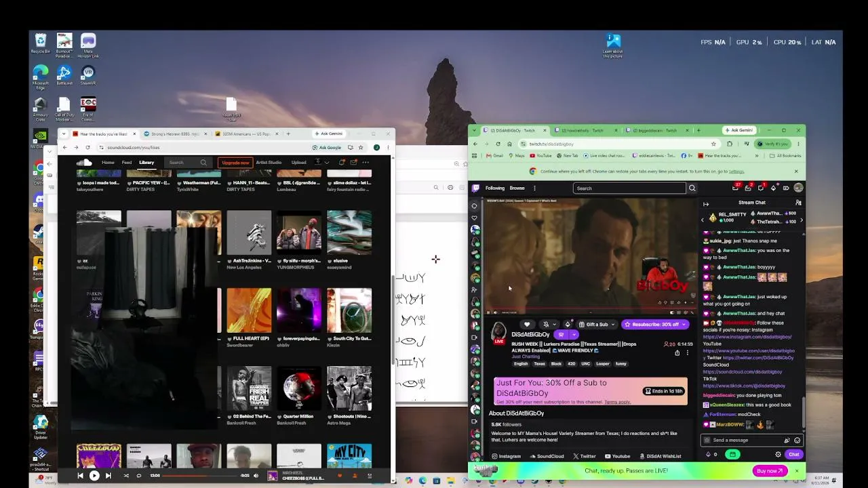
Task: Open the emote picker in chat
Action: click(797, 440)
